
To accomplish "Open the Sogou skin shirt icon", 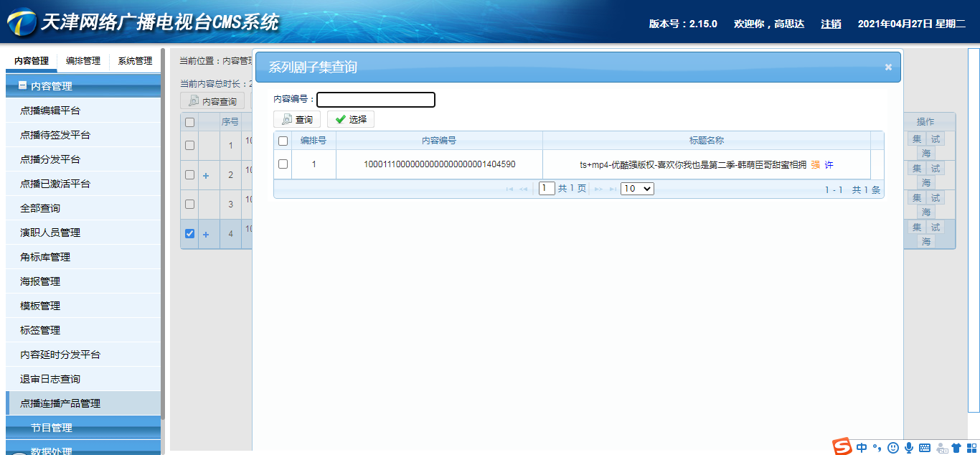I will tap(956, 448).
